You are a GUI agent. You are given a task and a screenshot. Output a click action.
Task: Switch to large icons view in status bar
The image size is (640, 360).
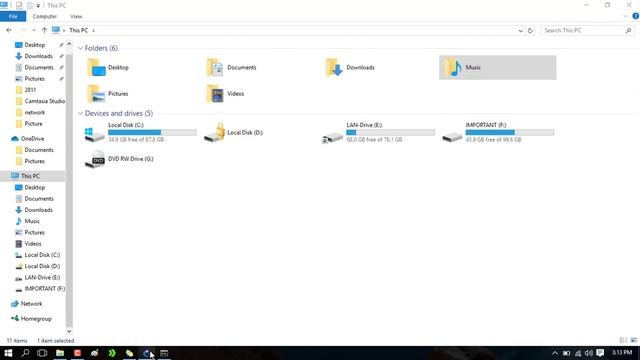[633, 340]
